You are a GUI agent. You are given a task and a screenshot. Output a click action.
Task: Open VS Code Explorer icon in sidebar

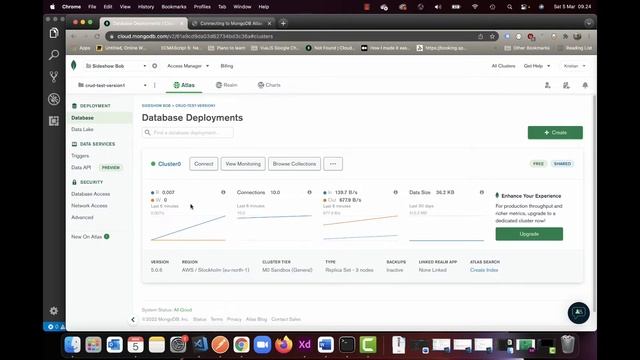tap(54, 33)
